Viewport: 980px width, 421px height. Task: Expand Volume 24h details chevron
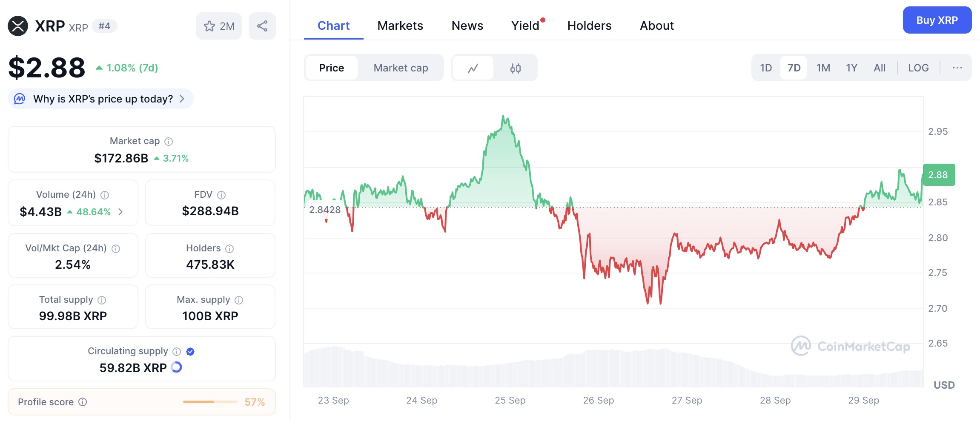pos(121,212)
